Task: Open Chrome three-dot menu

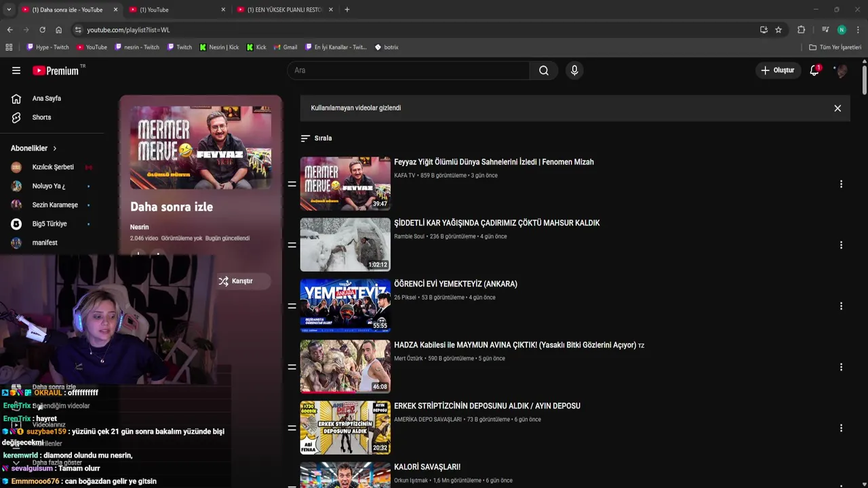Action: coord(858,30)
